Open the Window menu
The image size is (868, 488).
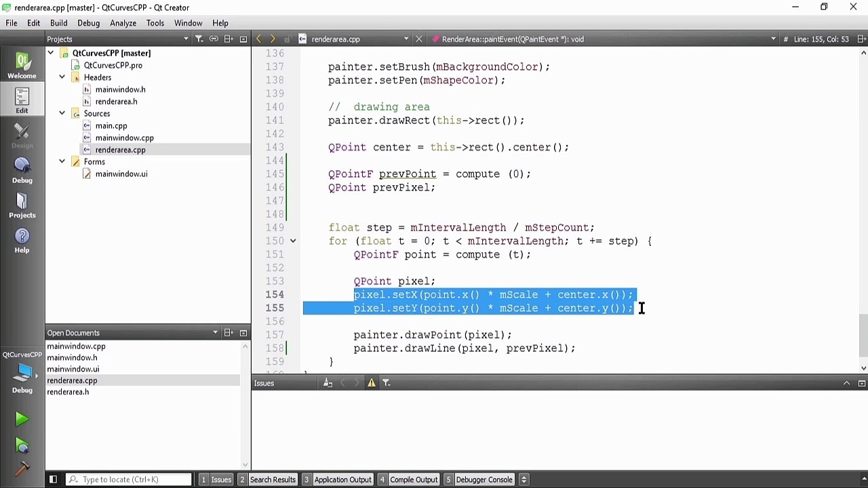click(x=188, y=23)
